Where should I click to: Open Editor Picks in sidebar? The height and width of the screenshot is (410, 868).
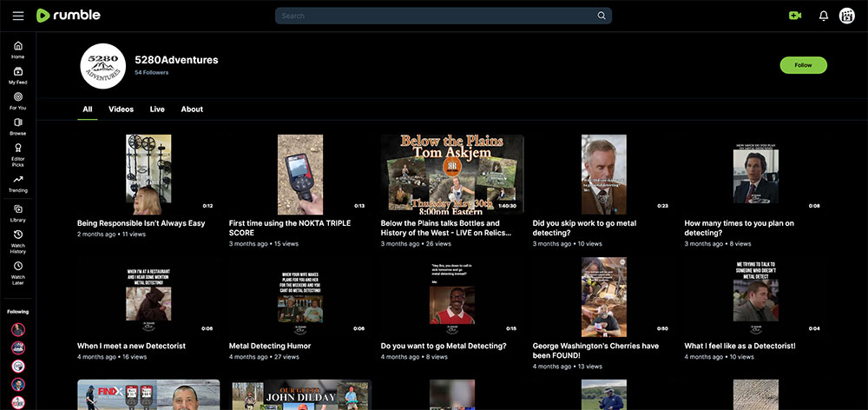tap(17, 155)
